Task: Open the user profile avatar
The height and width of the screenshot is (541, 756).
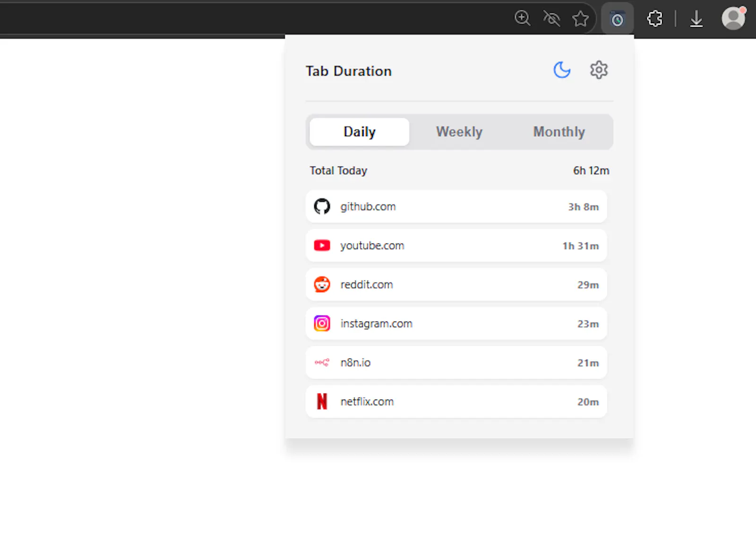Action: pos(733,18)
